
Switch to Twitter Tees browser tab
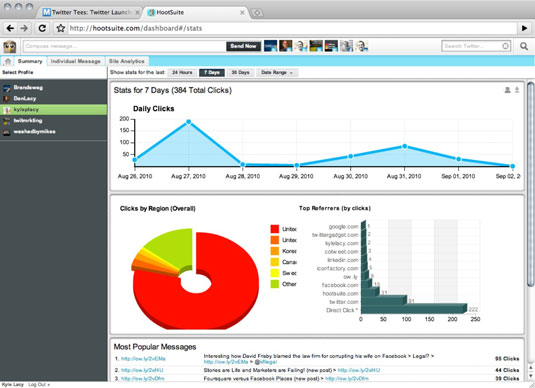[x=90, y=13]
